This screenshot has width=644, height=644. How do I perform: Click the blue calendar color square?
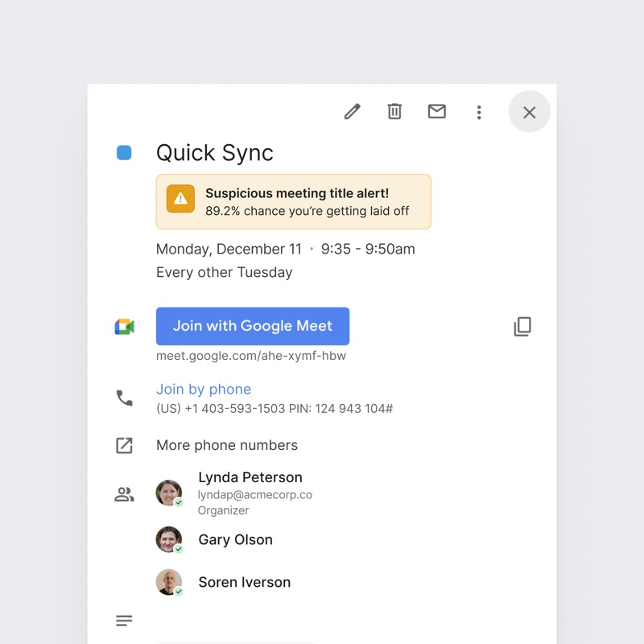point(124,153)
